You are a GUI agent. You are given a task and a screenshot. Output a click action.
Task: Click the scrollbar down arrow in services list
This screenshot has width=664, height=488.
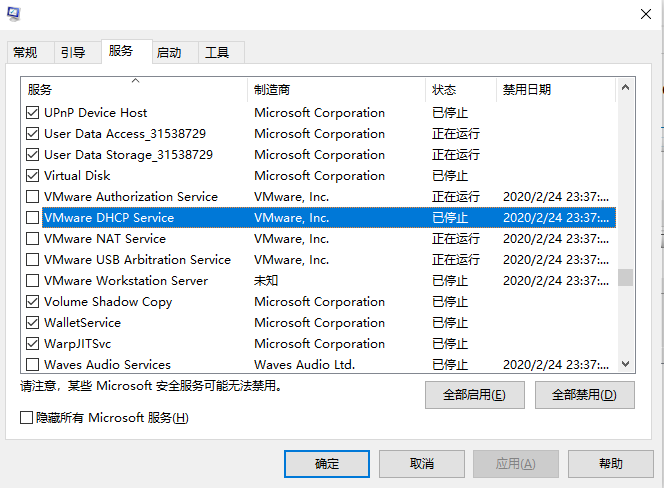coord(626,365)
